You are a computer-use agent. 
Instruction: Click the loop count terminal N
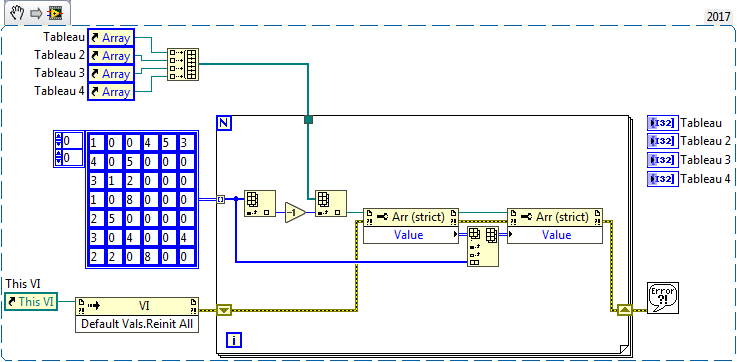[224, 124]
